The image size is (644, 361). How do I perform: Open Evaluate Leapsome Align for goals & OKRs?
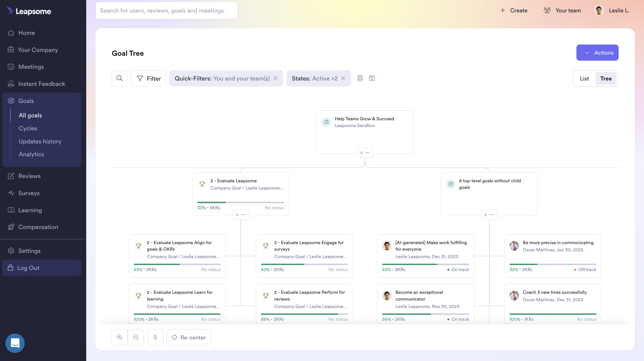177,256
